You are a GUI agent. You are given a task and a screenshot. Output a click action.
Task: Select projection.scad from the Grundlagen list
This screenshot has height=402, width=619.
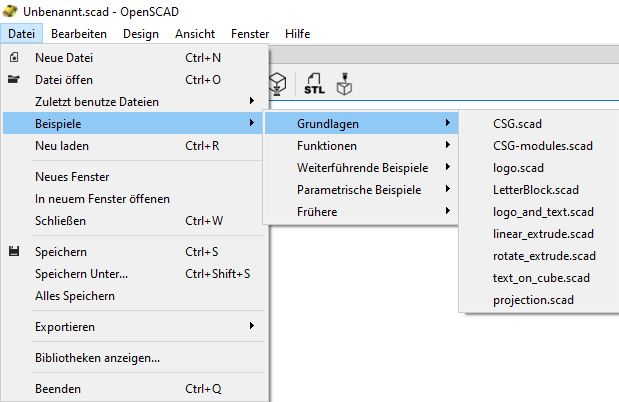pyautogui.click(x=533, y=300)
